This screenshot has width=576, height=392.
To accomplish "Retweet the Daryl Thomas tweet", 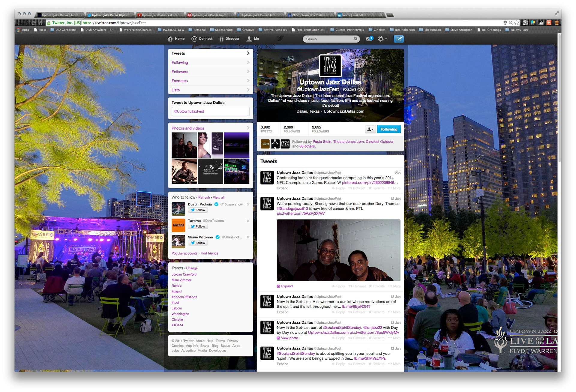I will [357, 286].
